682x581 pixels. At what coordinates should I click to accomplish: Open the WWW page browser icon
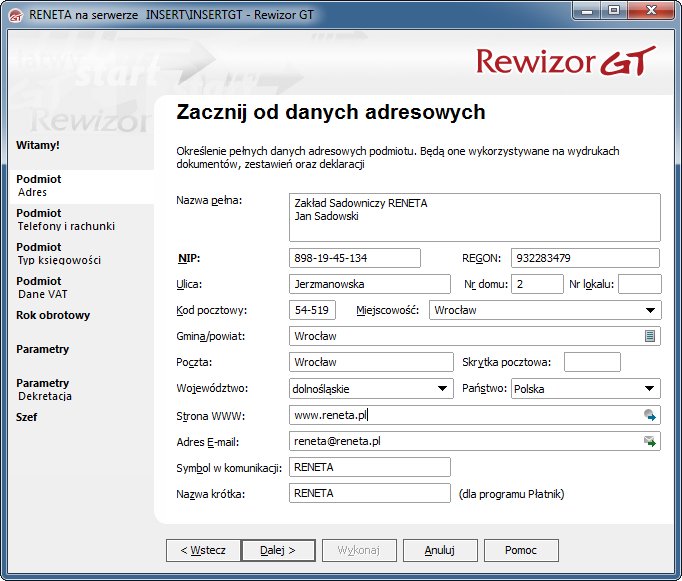click(650, 415)
